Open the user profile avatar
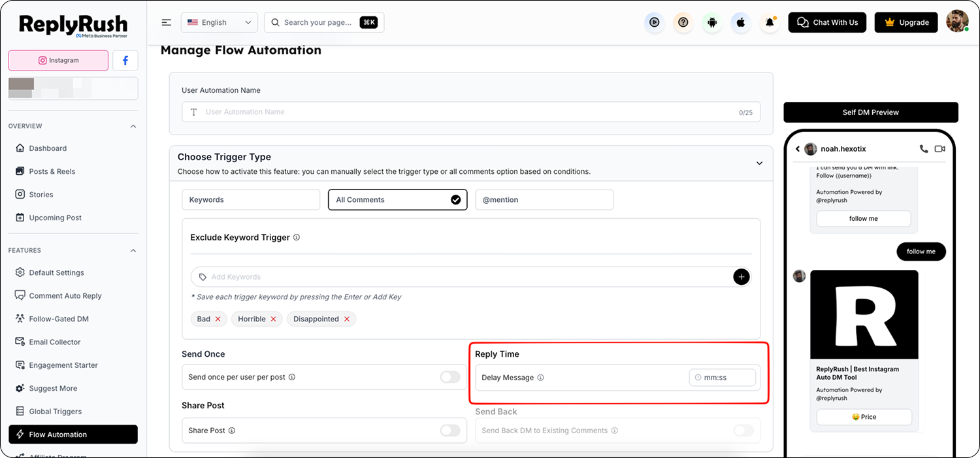Screen dimensions: 980x458 pyautogui.click(x=957, y=22)
